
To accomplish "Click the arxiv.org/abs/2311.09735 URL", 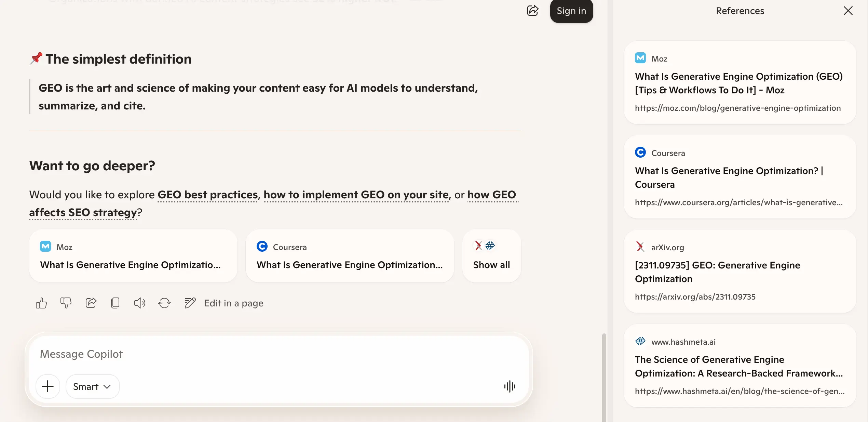I will (695, 297).
